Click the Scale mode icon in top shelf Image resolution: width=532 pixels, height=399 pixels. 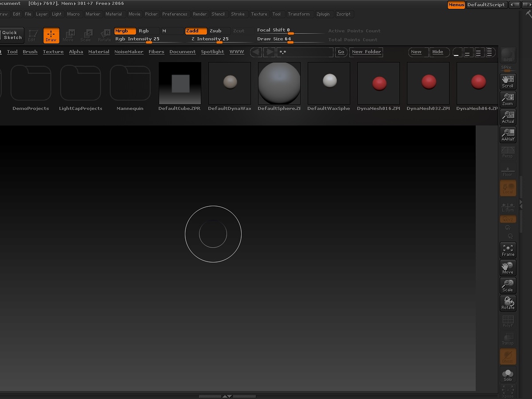click(86, 35)
